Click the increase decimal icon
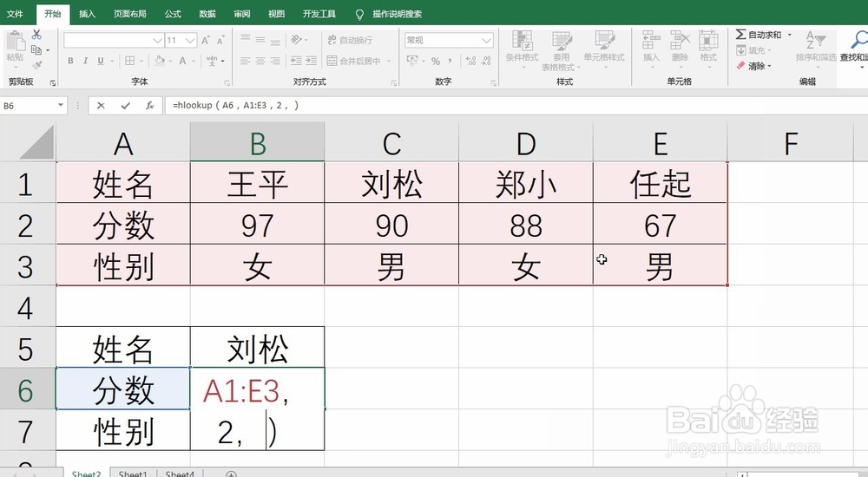 (470, 61)
